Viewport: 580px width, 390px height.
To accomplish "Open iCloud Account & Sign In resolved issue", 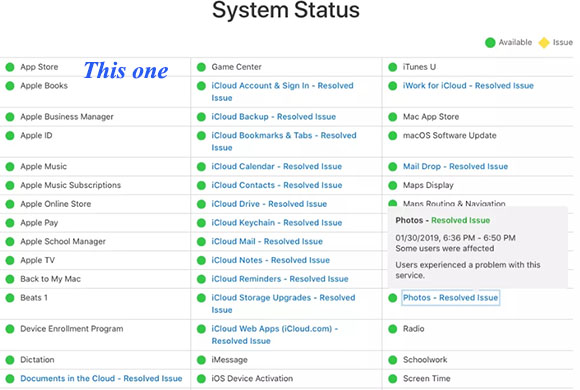I will click(282, 92).
